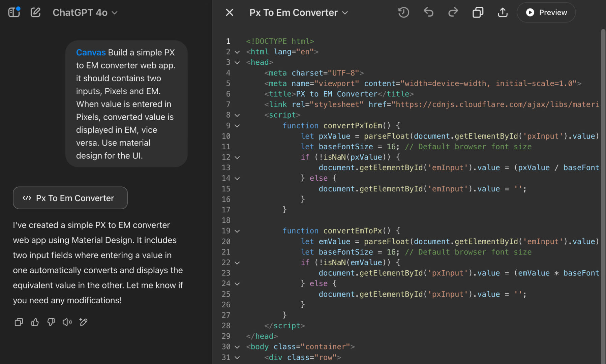
Task: Collapse convertEmToPx function at line 19
Action: 237,231
